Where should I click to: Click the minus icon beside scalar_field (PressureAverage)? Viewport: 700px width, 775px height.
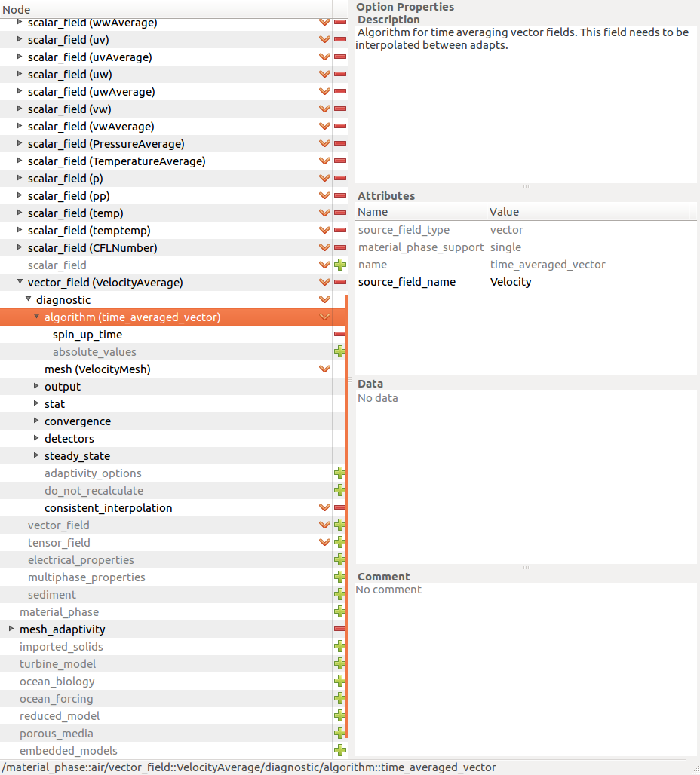(340, 143)
